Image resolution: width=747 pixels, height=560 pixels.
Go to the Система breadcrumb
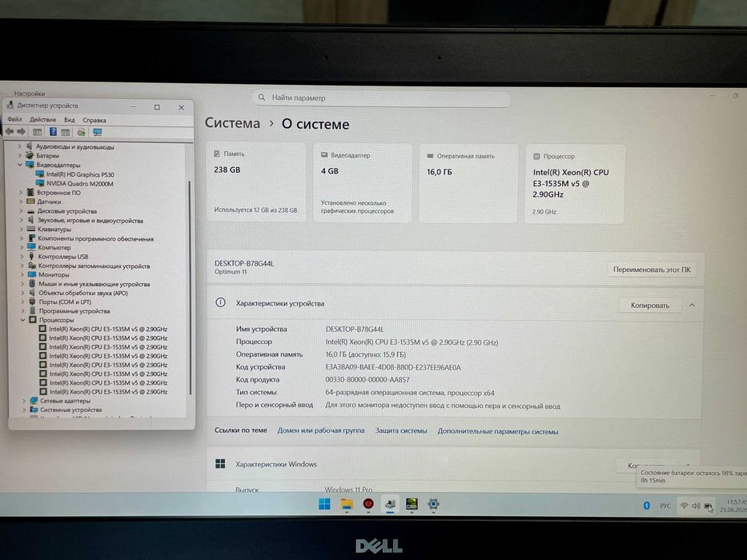point(232,123)
